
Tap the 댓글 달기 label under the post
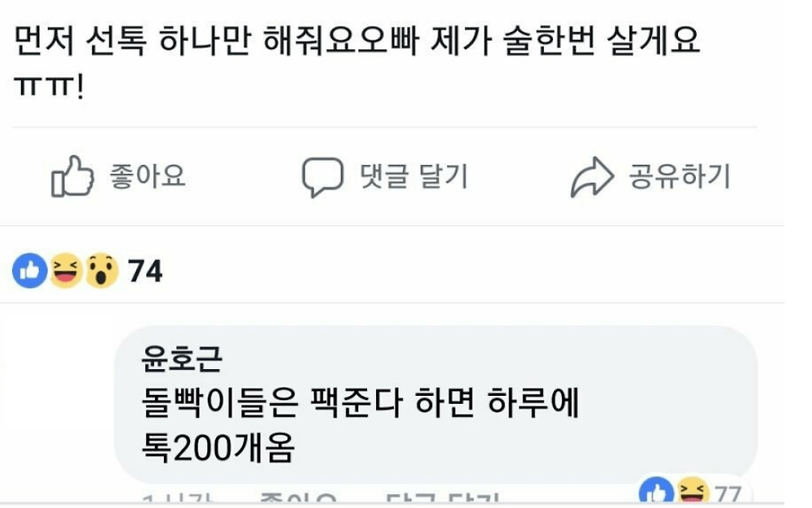(414, 176)
